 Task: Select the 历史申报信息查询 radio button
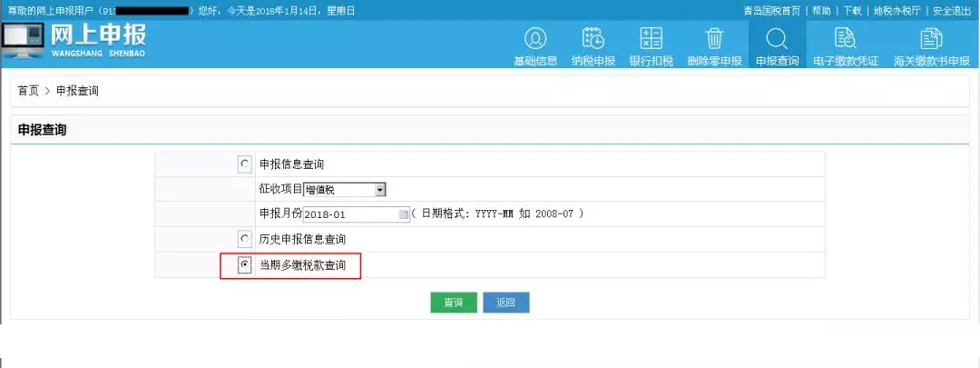(x=244, y=239)
